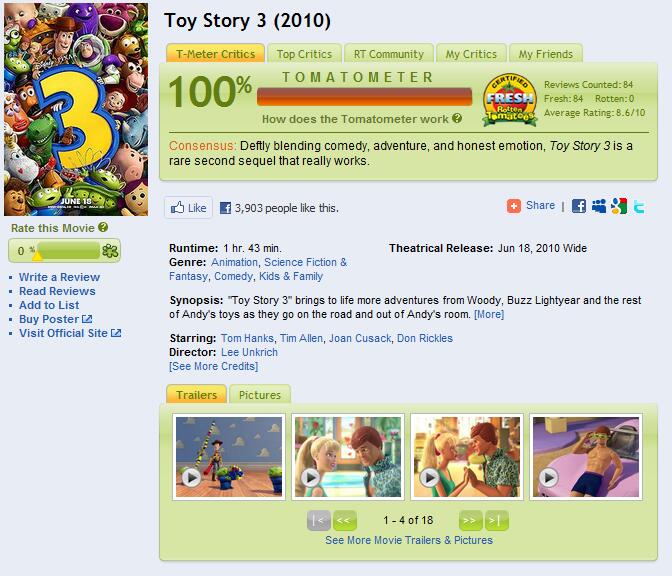Viewport: 672px width, 576px height.
Task: Go to next page of trailers
Action: [x=470, y=520]
